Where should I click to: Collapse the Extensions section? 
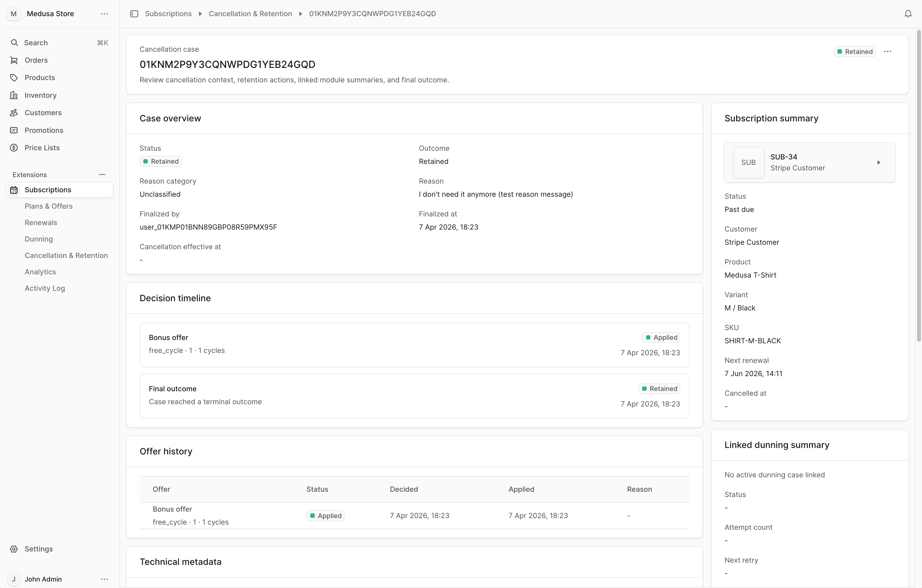point(102,175)
